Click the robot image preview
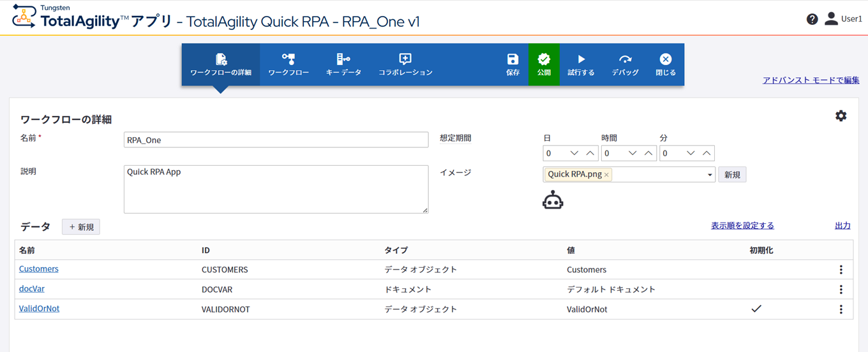This screenshot has height=352, width=868. pyautogui.click(x=553, y=200)
